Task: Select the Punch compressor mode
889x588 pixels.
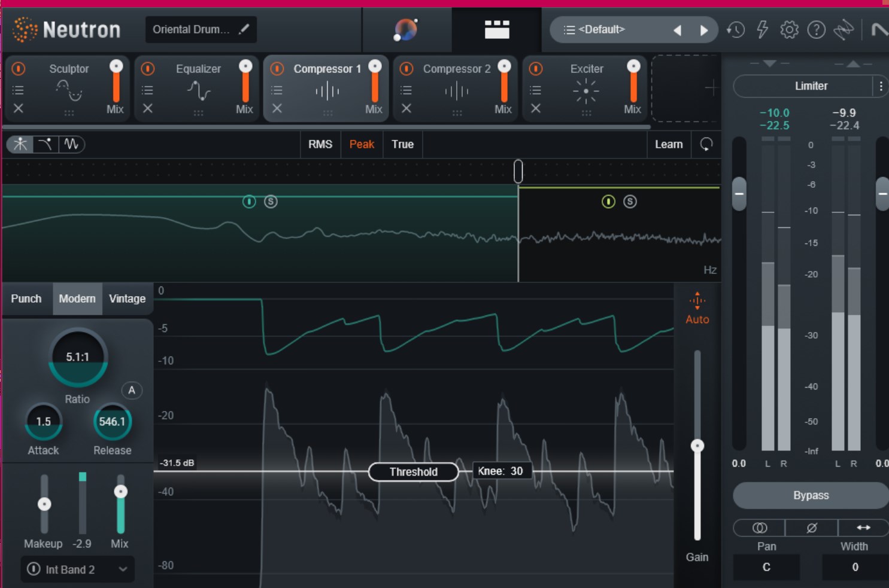Action: [x=26, y=298]
